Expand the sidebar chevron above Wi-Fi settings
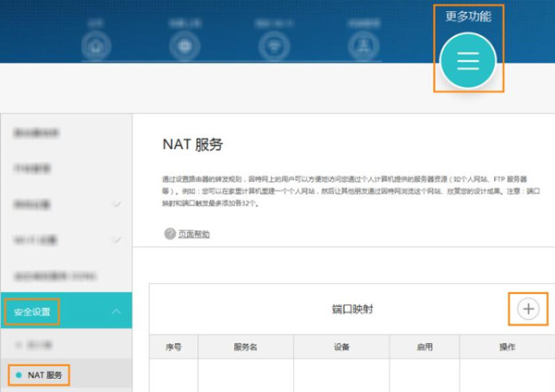555x392 pixels. 116,203
